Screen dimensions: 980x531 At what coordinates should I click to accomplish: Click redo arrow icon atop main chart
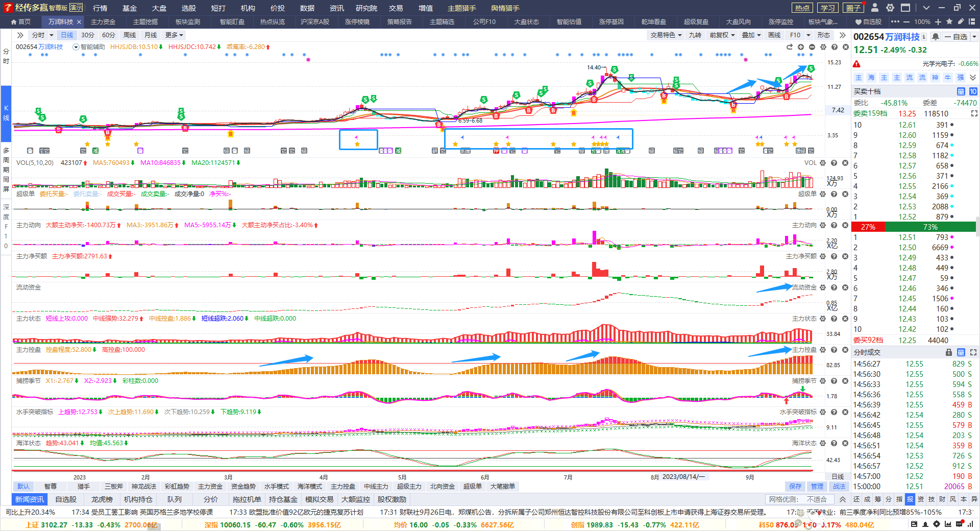(790, 46)
